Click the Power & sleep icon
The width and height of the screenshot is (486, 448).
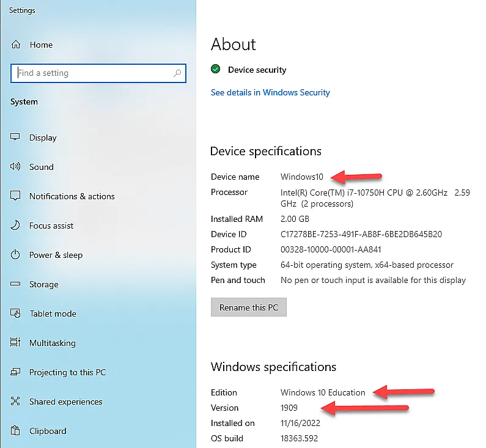point(15,254)
